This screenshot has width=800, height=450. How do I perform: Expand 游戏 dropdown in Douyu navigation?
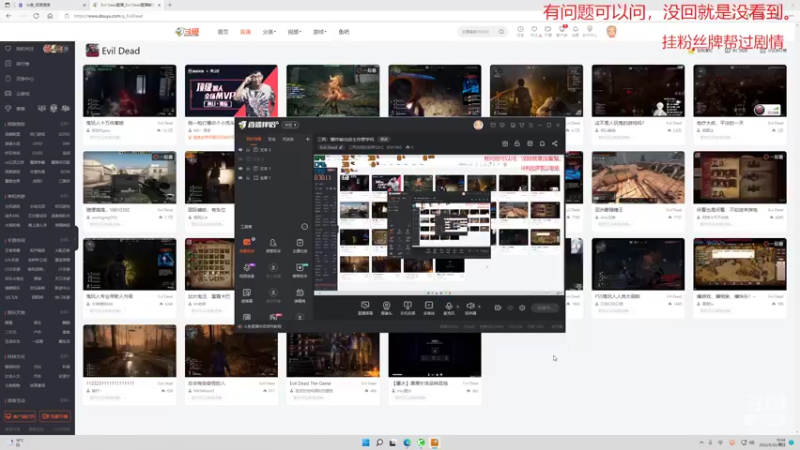coord(319,32)
